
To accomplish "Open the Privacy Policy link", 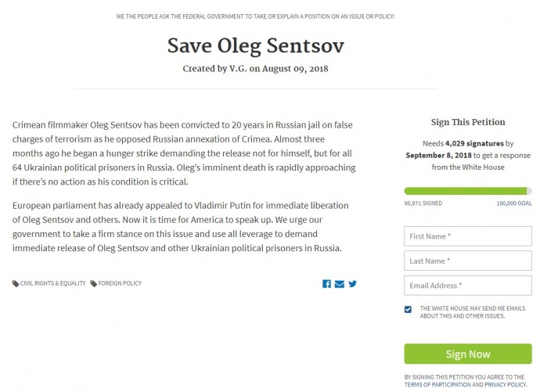I will point(506,385).
